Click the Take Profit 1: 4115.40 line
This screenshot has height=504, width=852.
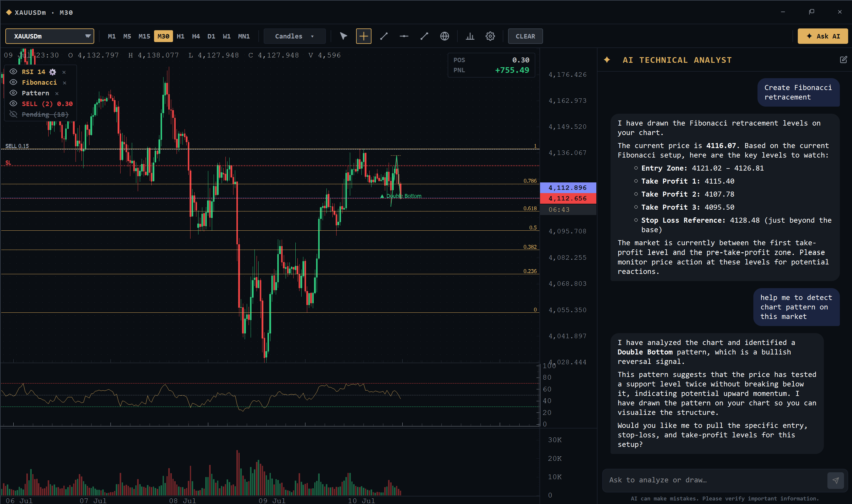pos(688,181)
